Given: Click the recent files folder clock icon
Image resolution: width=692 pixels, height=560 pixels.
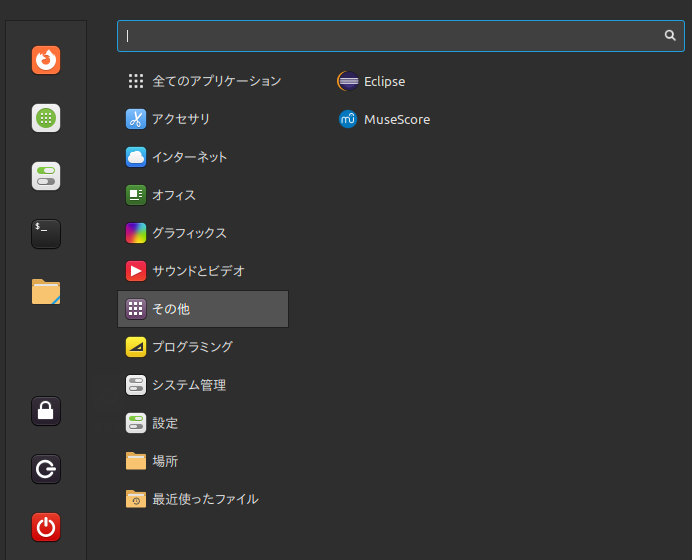Looking at the screenshot, I should pos(136,499).
